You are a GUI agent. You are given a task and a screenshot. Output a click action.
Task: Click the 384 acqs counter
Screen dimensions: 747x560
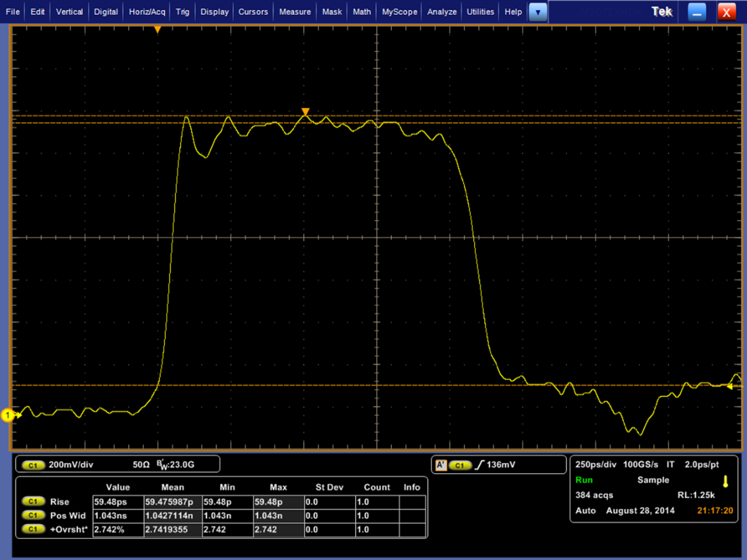594,496
